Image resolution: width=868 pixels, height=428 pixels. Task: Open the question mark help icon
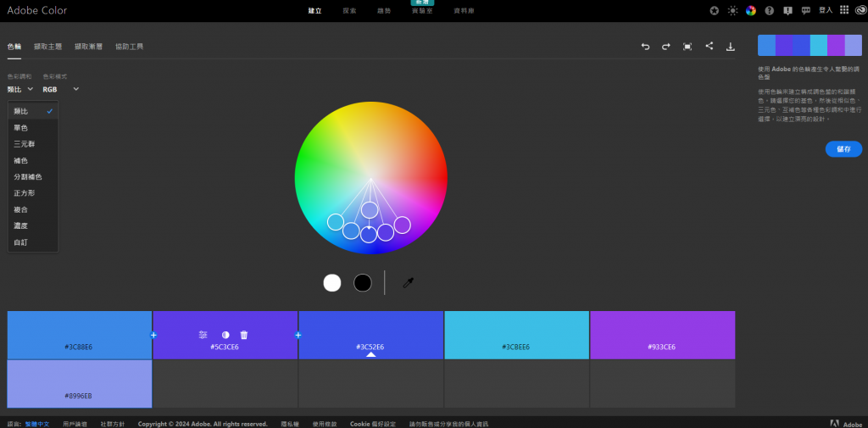(x=770, y=10)
